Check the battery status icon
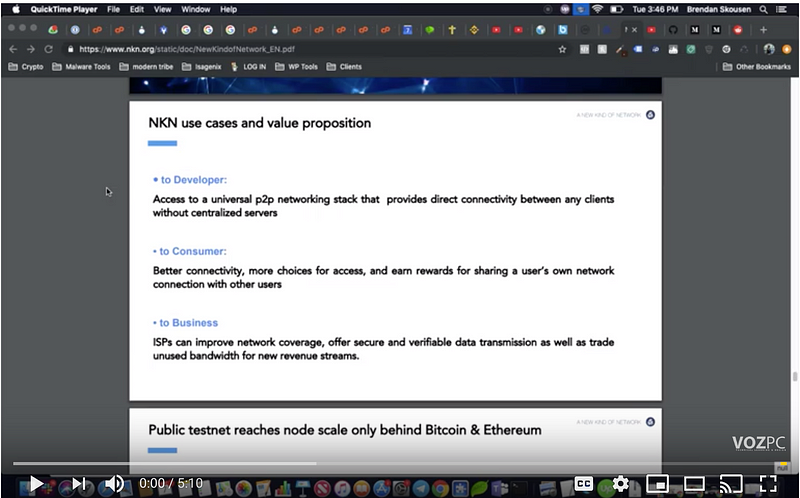Viewport: 800px width, 498px height. (617, 9)
